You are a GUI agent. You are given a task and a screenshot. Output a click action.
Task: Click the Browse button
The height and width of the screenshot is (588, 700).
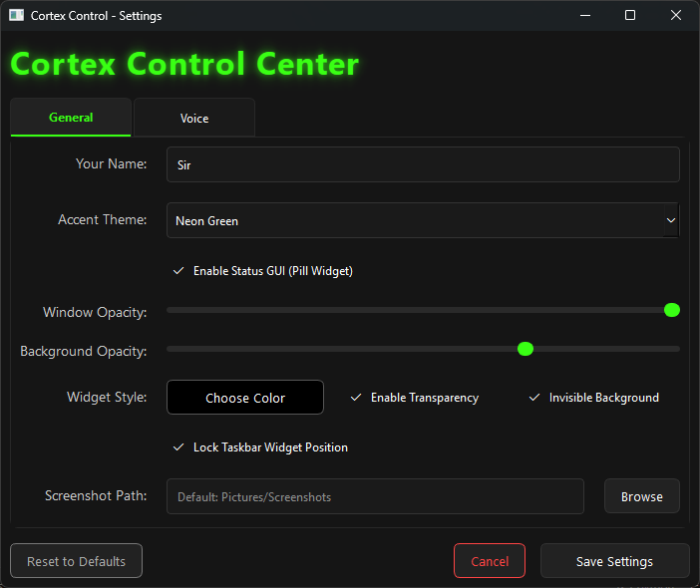tap(641, 496)
